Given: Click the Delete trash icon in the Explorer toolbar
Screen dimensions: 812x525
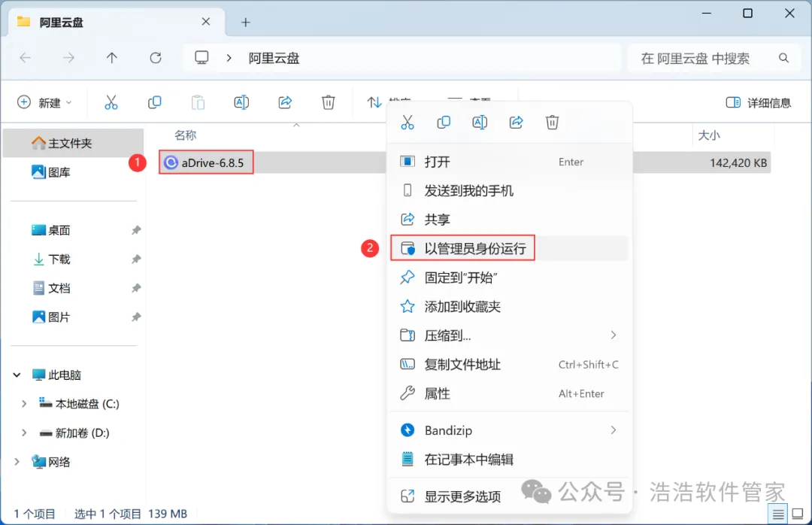Looking at the screenshot, I should click(329, 102).
